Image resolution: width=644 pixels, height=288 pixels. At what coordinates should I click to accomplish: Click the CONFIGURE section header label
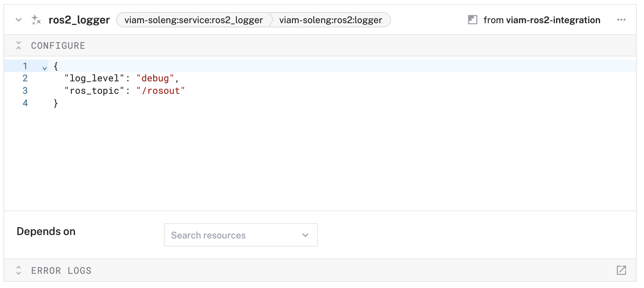point(58,46)
